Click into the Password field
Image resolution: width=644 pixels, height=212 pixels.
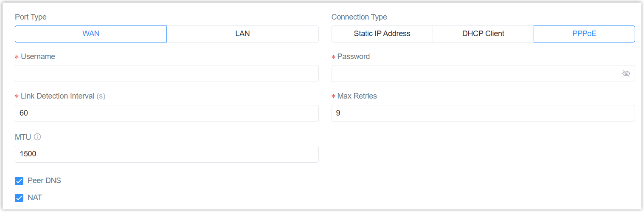tap(475, 73)
